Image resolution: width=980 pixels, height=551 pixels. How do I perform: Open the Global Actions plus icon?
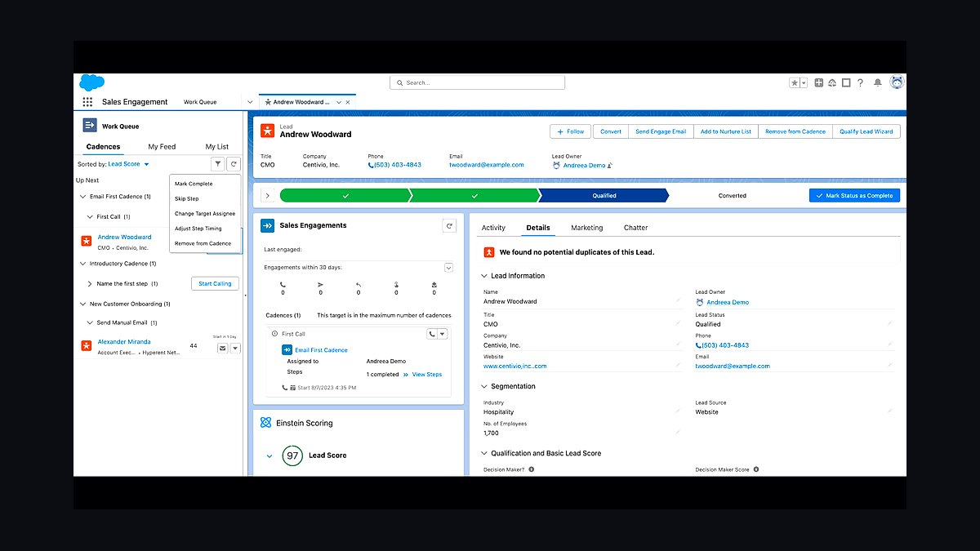(x=819, y=82)
